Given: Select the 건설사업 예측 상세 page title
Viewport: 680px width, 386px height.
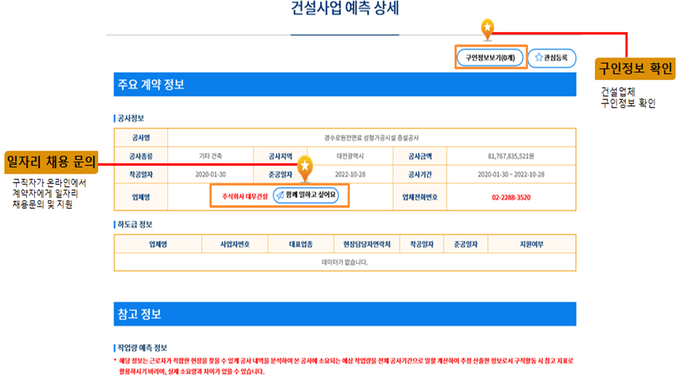Looking at the screenshot, I should coord(345,8).
